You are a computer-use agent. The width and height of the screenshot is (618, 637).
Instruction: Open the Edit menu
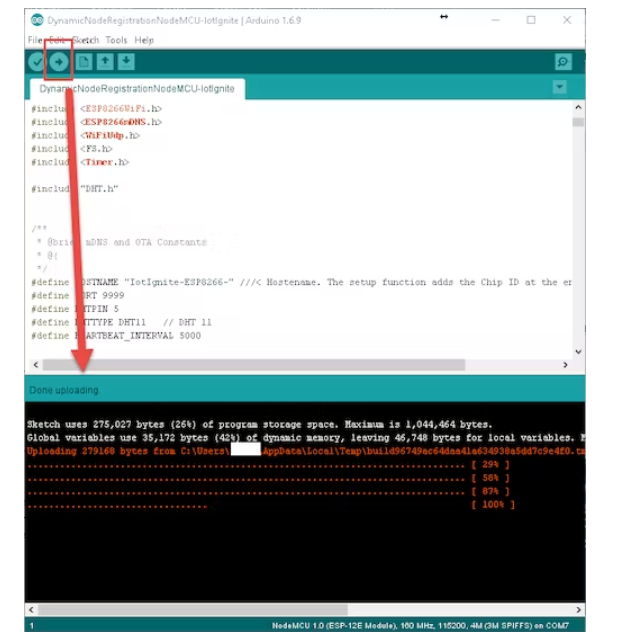57,40
